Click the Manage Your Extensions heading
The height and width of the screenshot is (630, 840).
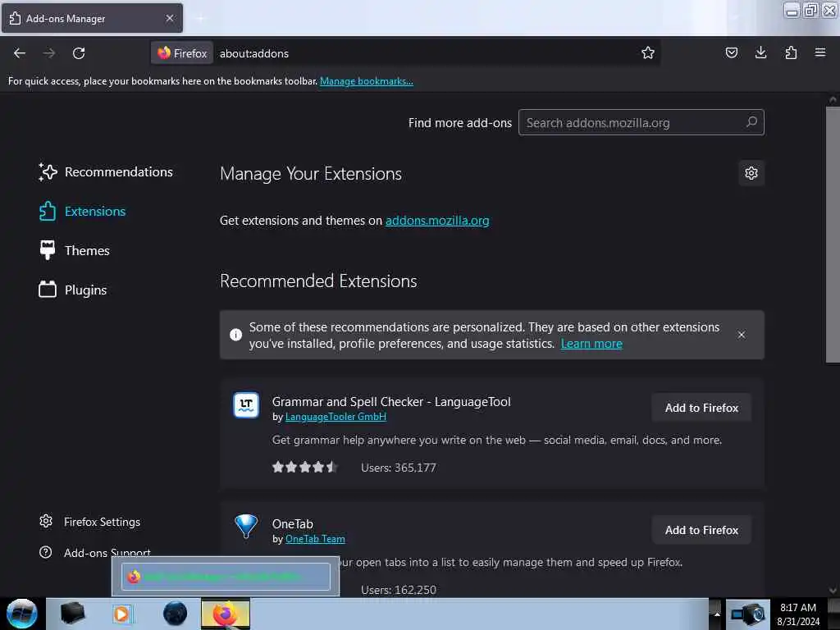coord(311,174)
